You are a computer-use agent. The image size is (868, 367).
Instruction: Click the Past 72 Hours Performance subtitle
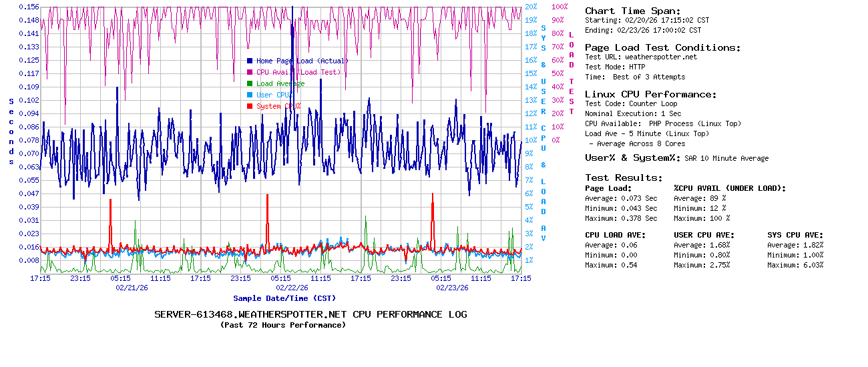(283, 325)
